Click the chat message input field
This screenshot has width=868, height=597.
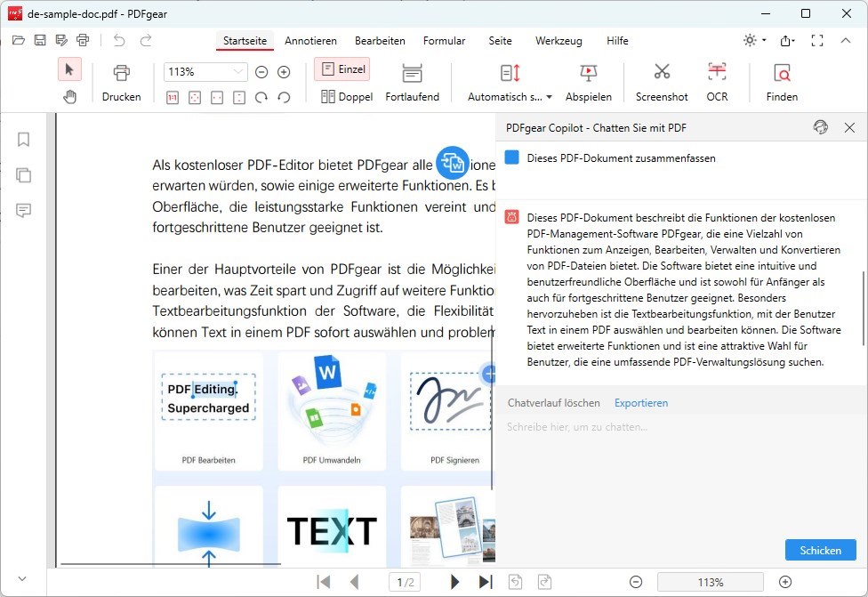[x=676, y=427]
